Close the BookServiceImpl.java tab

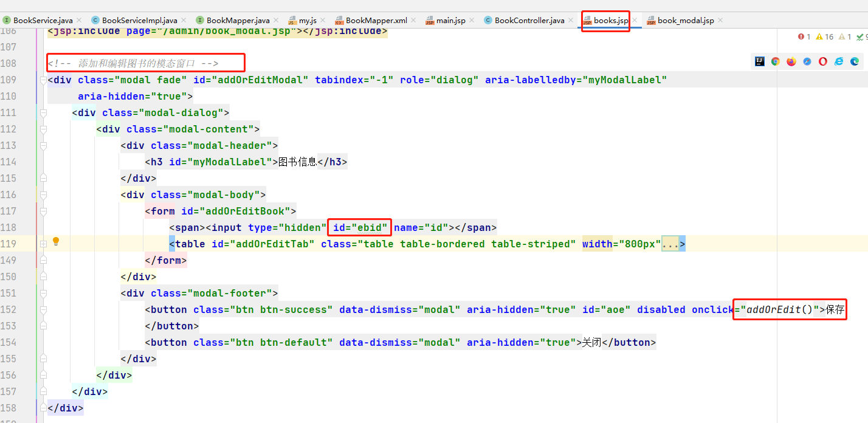184,20
